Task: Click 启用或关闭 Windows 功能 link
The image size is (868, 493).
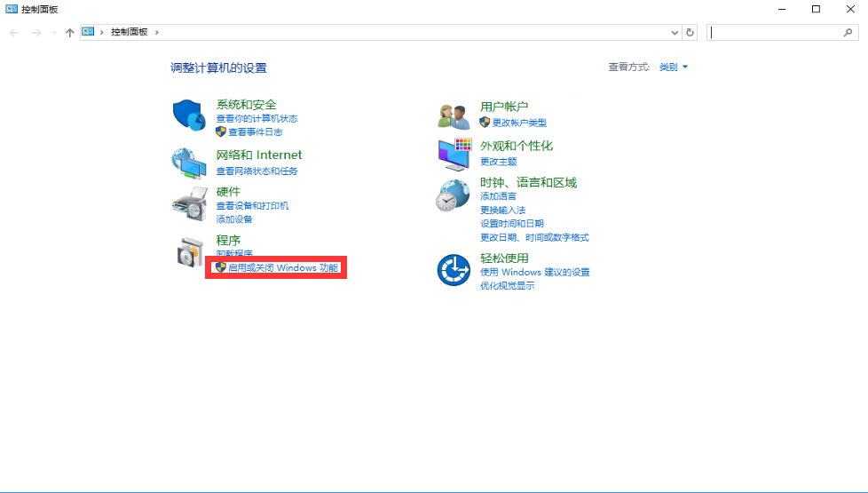Action: pyautogui.click(x=283, y=267)
